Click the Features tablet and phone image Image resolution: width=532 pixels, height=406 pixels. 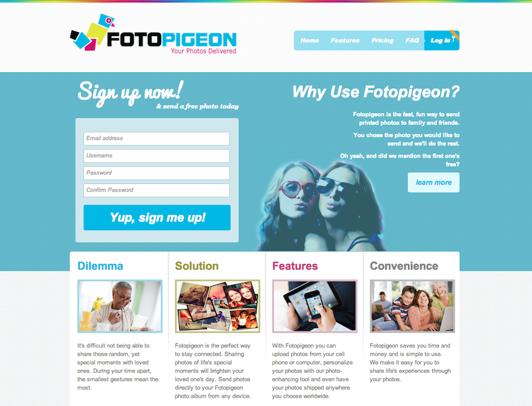click(315, 306)
